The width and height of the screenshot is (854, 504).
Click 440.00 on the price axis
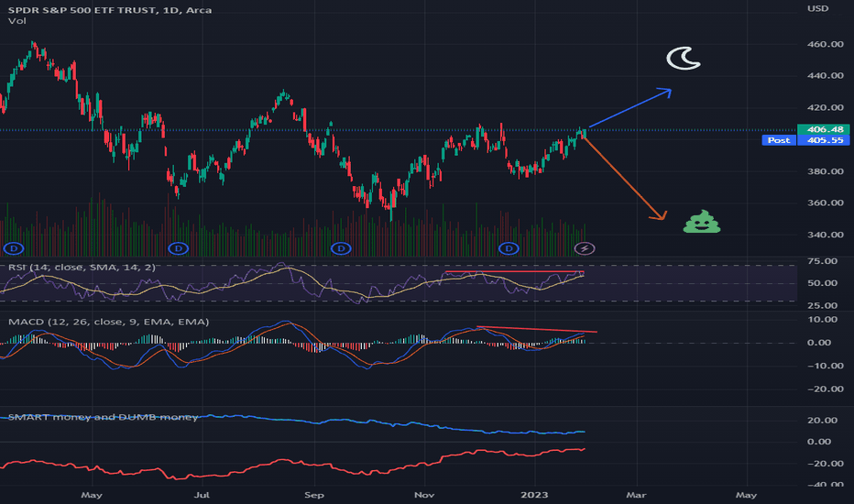click(825, 76)
